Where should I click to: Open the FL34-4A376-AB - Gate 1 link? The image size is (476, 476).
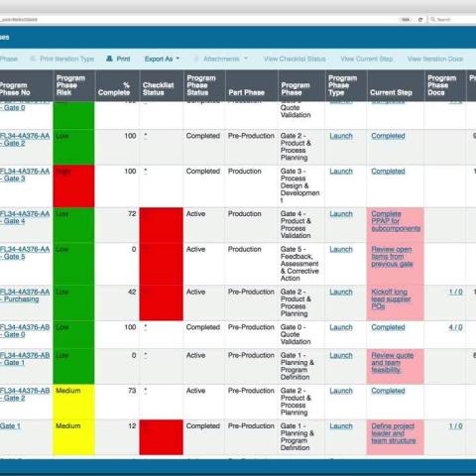(x=25, y=359)
